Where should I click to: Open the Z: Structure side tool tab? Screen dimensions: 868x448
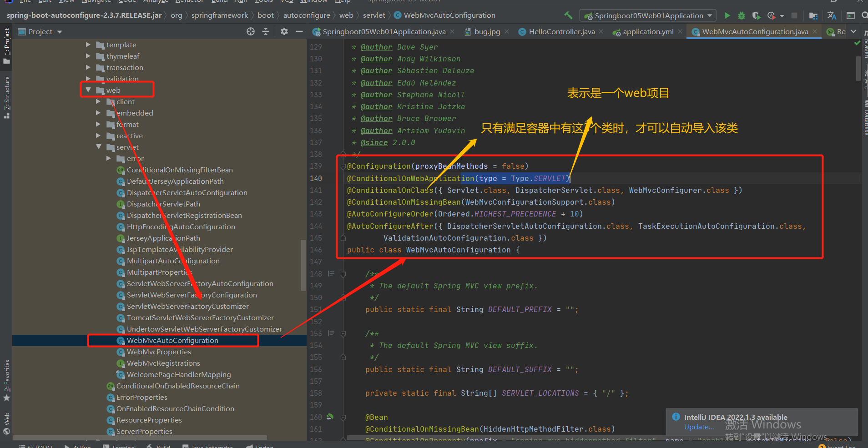pos(6,98)
